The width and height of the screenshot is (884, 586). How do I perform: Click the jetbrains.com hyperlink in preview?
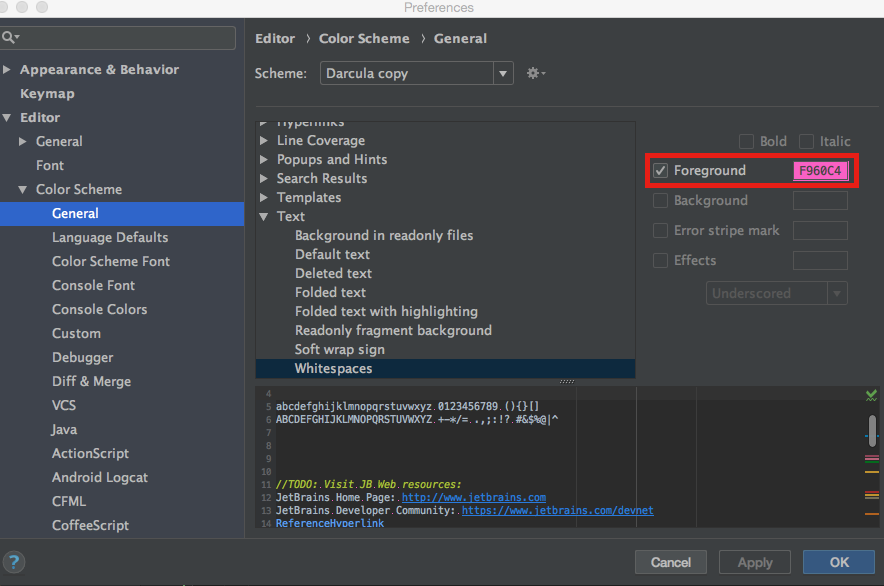474,497
